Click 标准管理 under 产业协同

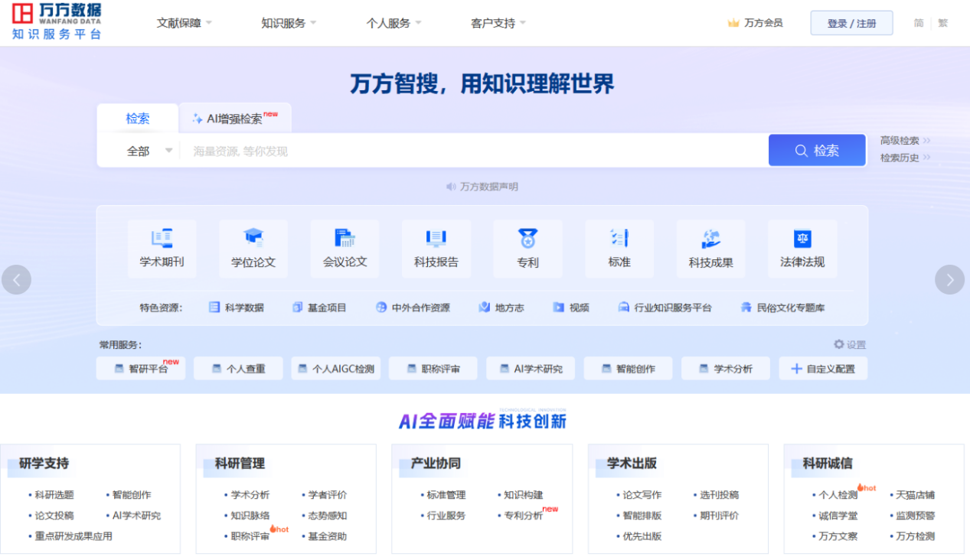coord(446,495)
